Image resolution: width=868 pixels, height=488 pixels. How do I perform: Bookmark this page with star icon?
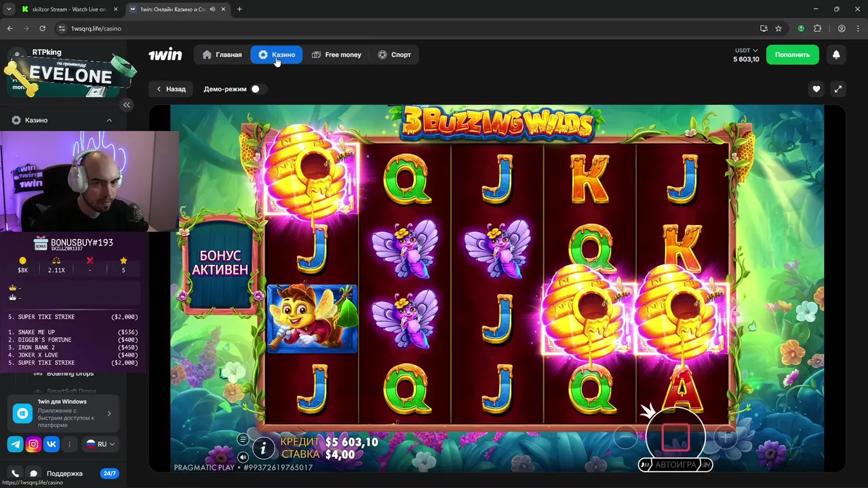coord(778,28)
